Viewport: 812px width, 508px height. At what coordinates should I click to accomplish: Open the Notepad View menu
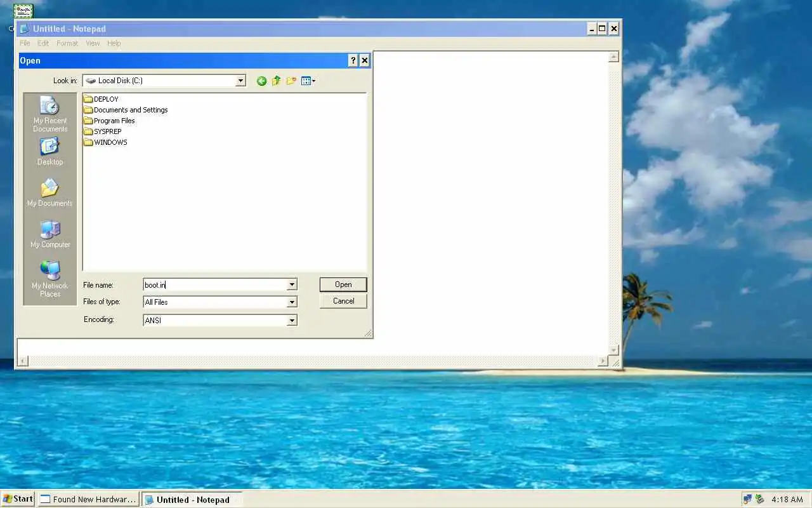(93, 43)
